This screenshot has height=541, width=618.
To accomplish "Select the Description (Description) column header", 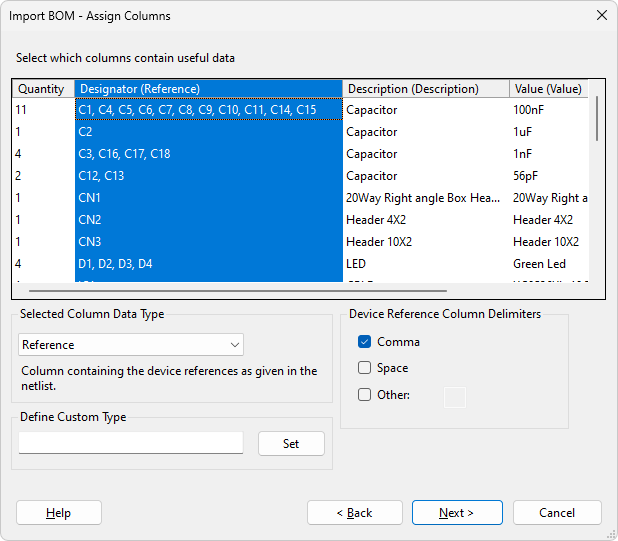I will point(425,89).
